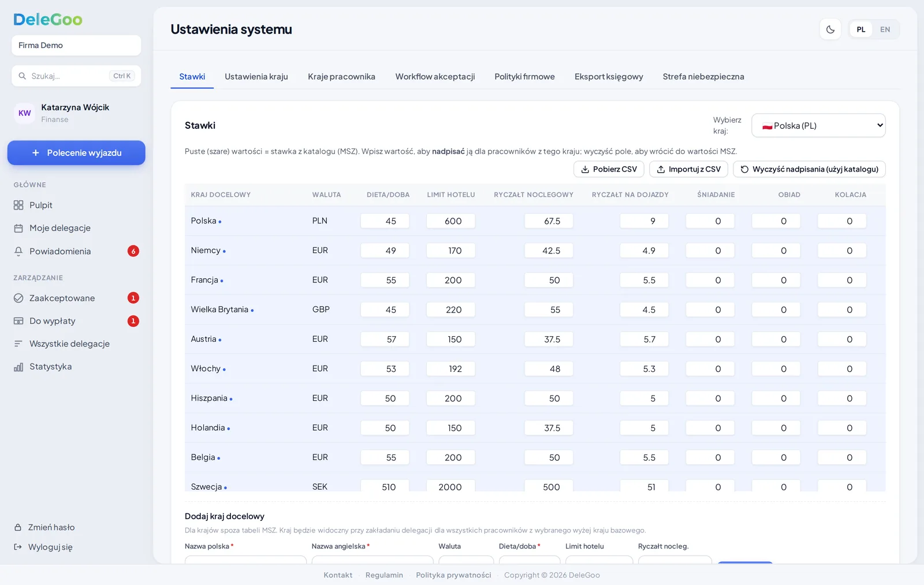Image resolution: width=924 pixels, height=585 pixels.
Task: Click the Pulpit dashboard icon
Action: point(18,205)
